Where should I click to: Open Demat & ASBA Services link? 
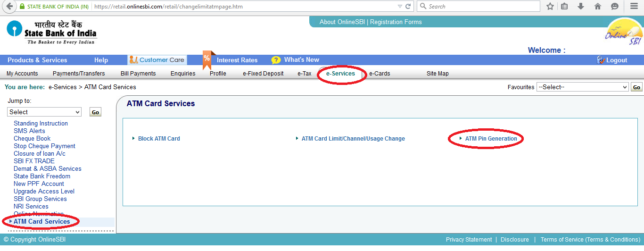pyautogui.click(x=48, y=169)
